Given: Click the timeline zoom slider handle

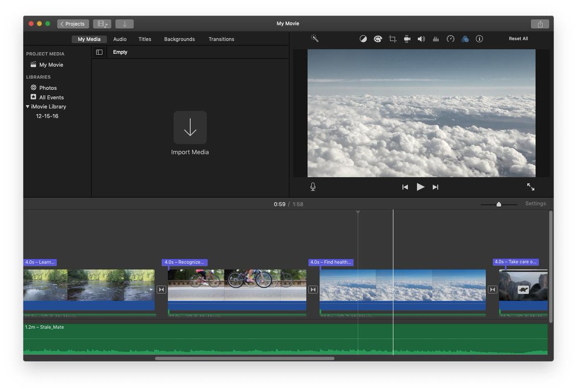Looking at the screenshot, I should pyautogui.click(x=499, y=204).
